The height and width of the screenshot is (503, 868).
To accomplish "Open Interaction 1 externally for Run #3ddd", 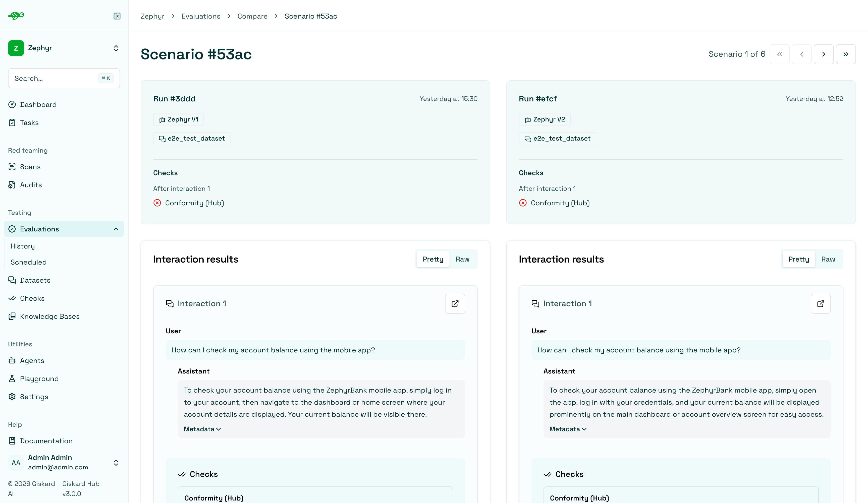I will [x=455, y=304].
